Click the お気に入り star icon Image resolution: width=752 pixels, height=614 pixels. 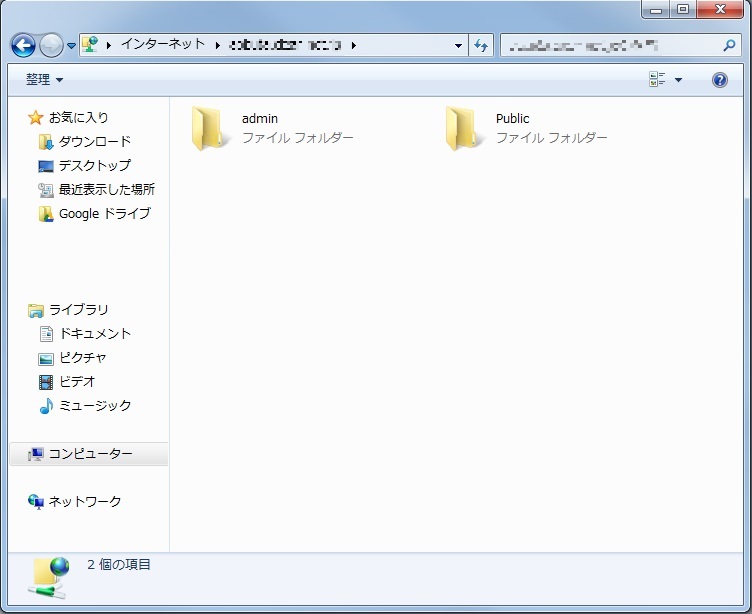coord(35,118)
